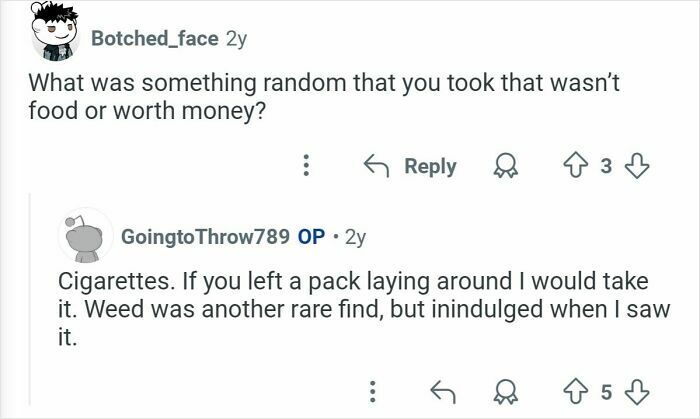
Task: Give award to Botched_face's comment
Action: pyautogui.click(x=506, y=167)
